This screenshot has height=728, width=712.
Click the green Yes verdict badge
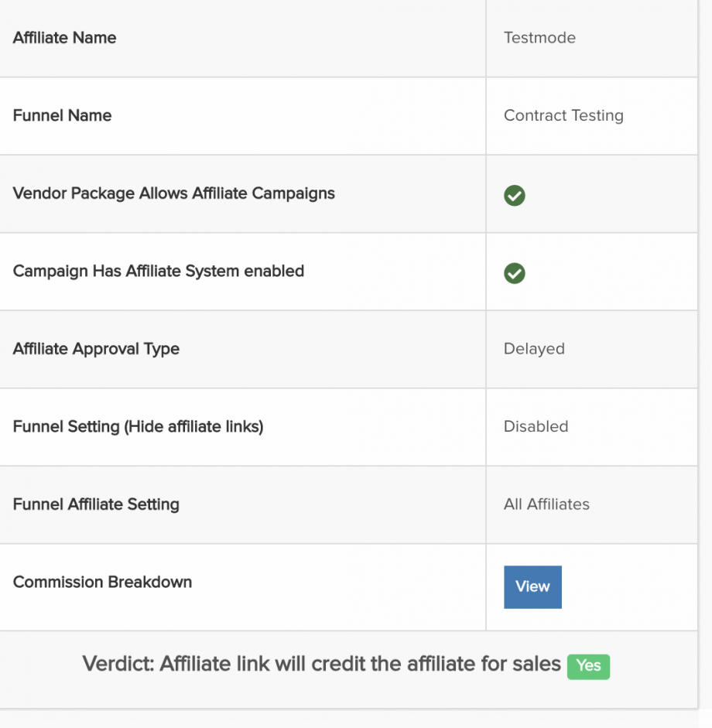click(588, 666)
